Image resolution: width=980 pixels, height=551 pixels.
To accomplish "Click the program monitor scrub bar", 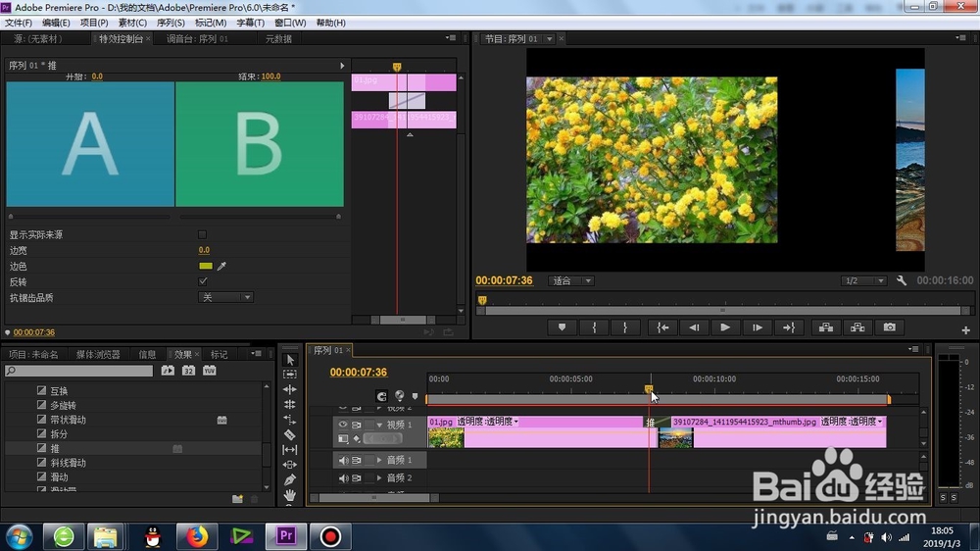I will pyautogui.click(x=722, y=310).
